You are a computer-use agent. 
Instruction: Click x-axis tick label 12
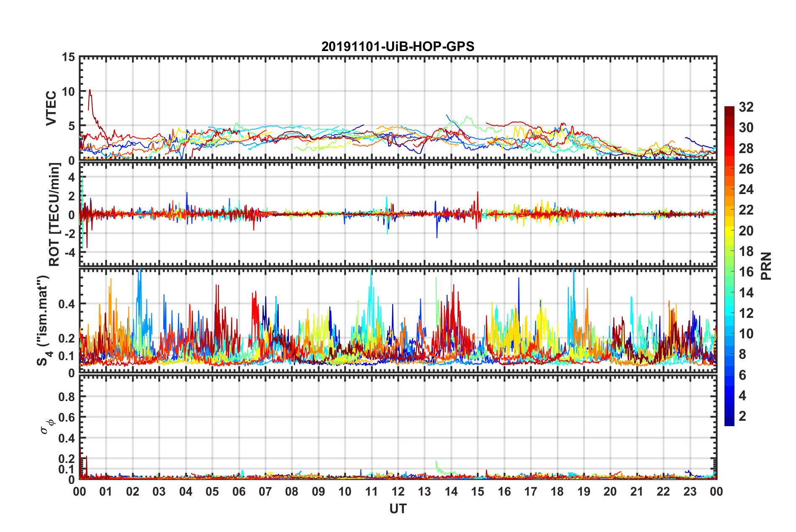[398, 491]
